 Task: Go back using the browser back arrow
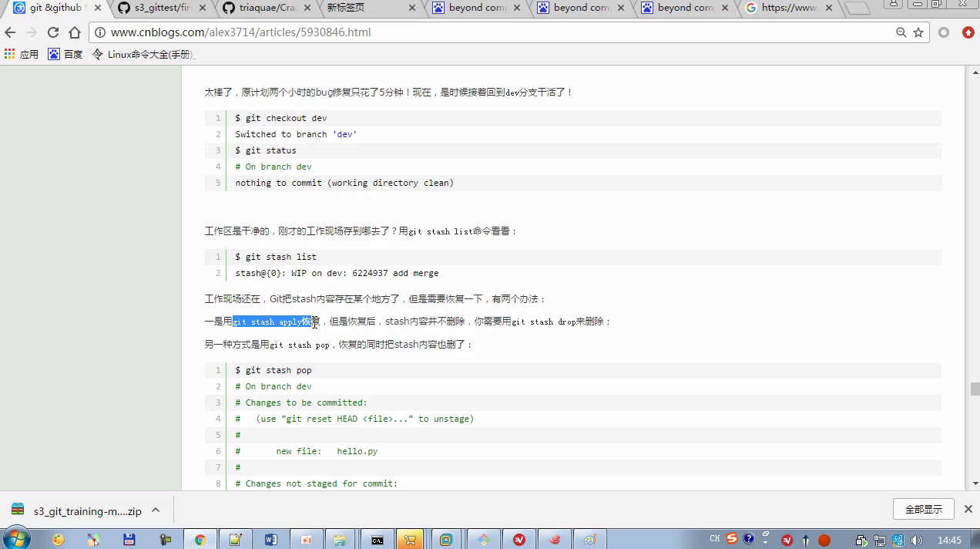pos(10,32)
